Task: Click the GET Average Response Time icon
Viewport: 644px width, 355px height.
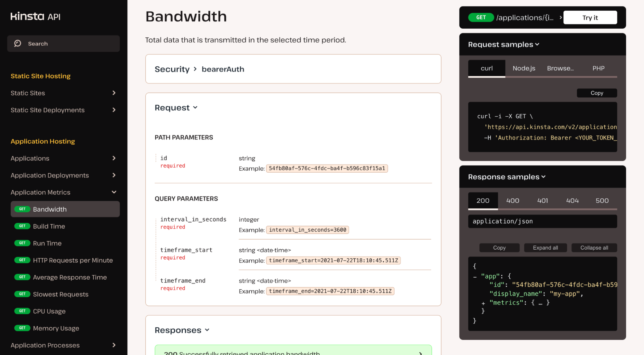Action: pos(22,277)
